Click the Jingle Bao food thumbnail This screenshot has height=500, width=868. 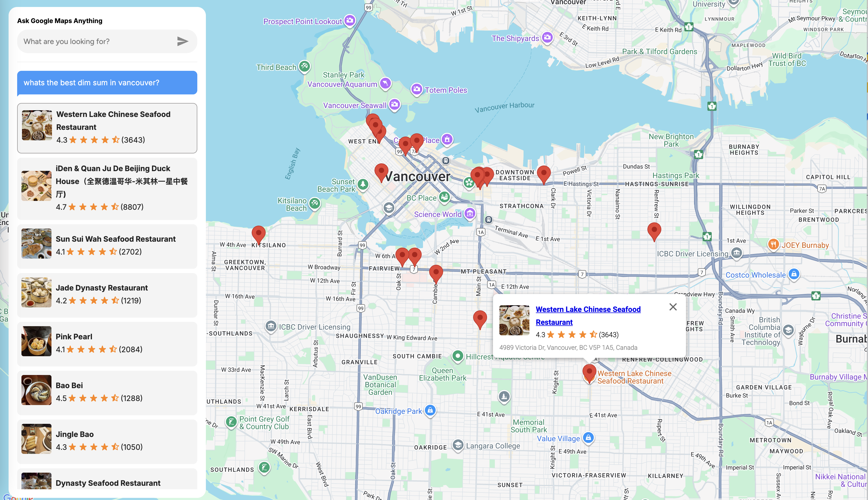[x=36, y=439]
